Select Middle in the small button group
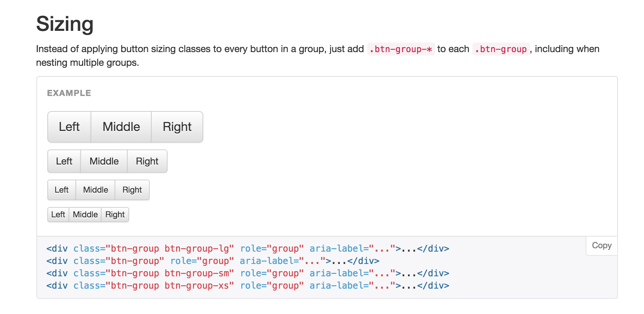 tap(95, 190)
